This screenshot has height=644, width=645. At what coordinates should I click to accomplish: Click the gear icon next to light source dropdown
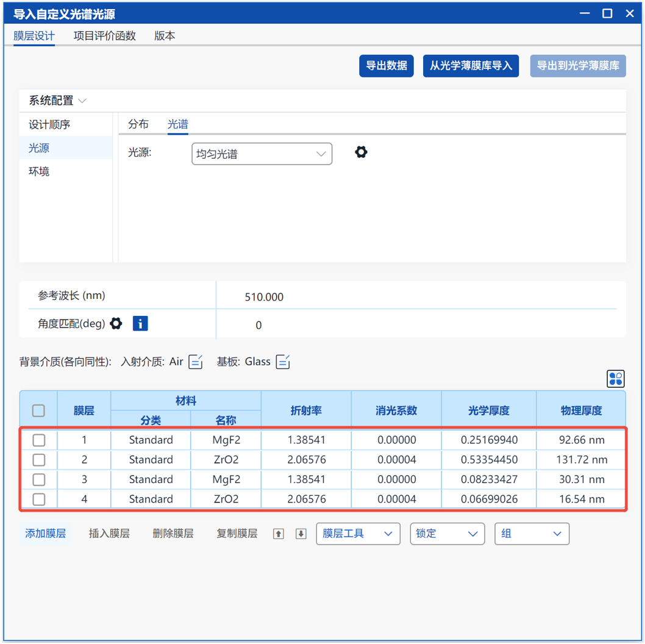(361, 152)
